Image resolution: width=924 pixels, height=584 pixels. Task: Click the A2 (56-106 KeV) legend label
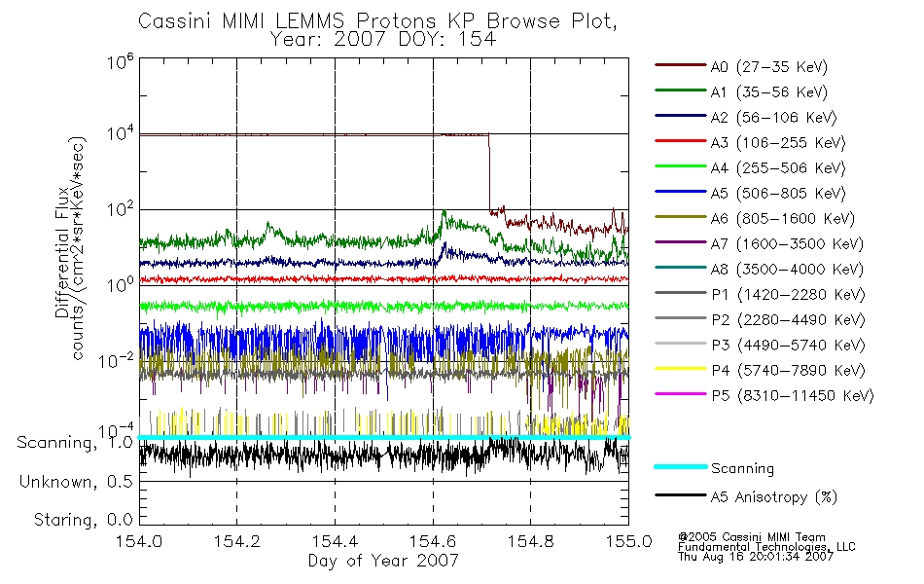point(774,118)
